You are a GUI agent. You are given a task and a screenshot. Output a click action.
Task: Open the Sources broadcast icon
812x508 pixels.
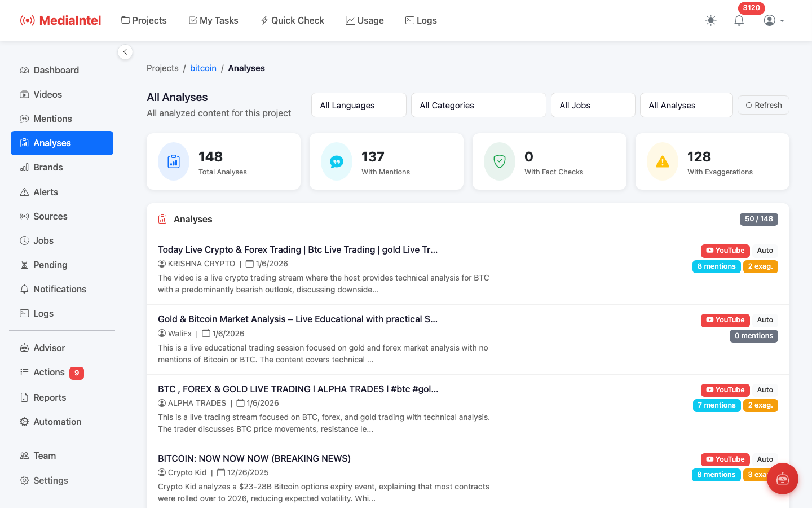(x=24, y=216)
